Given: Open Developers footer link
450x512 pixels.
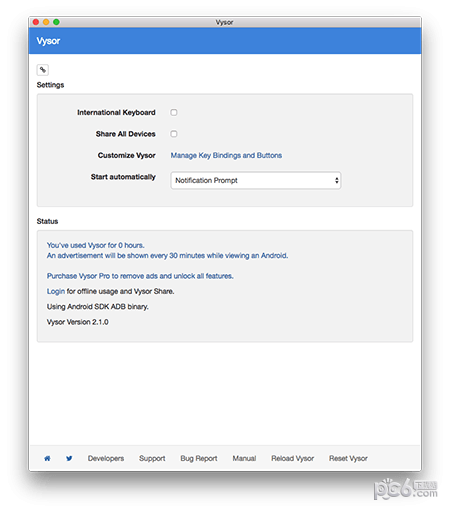Looking at the screenshot, I should point(106,458).
